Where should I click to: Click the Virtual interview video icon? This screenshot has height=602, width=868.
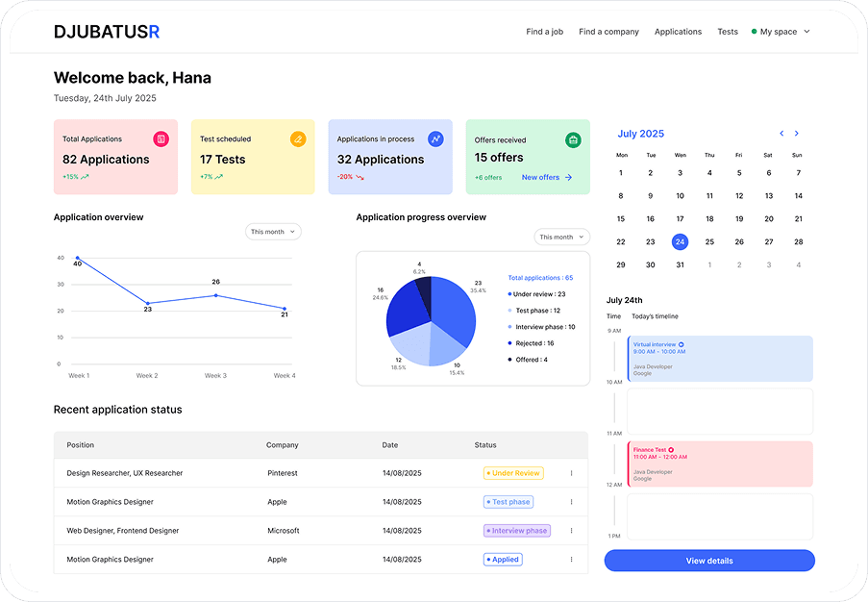coord(682,344)
